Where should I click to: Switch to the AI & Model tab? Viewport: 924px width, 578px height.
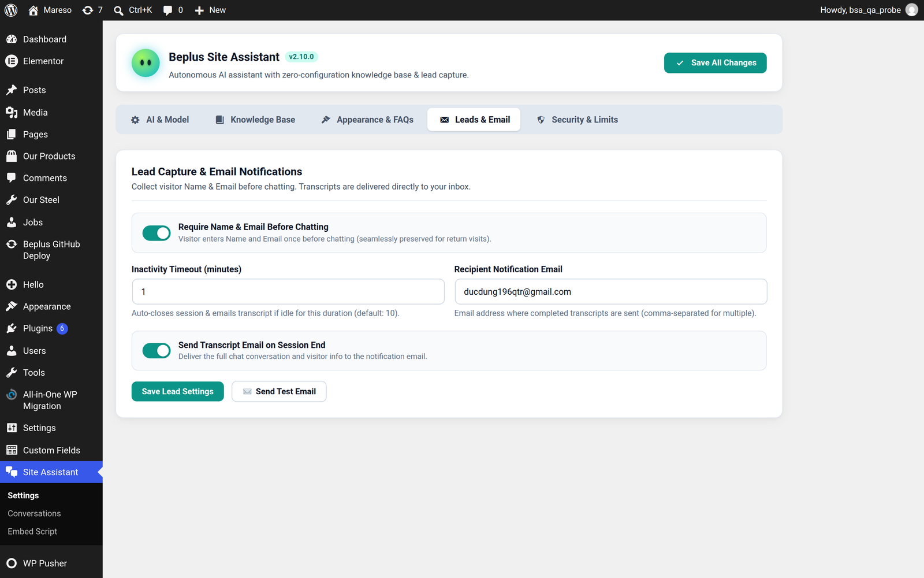(x=160, y=120)
